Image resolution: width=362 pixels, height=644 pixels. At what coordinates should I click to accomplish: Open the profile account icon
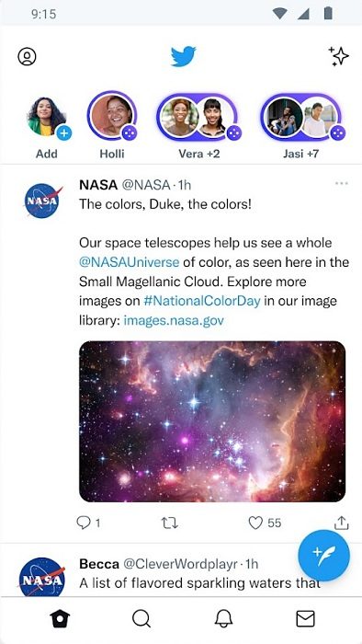[x=27, y=57]
